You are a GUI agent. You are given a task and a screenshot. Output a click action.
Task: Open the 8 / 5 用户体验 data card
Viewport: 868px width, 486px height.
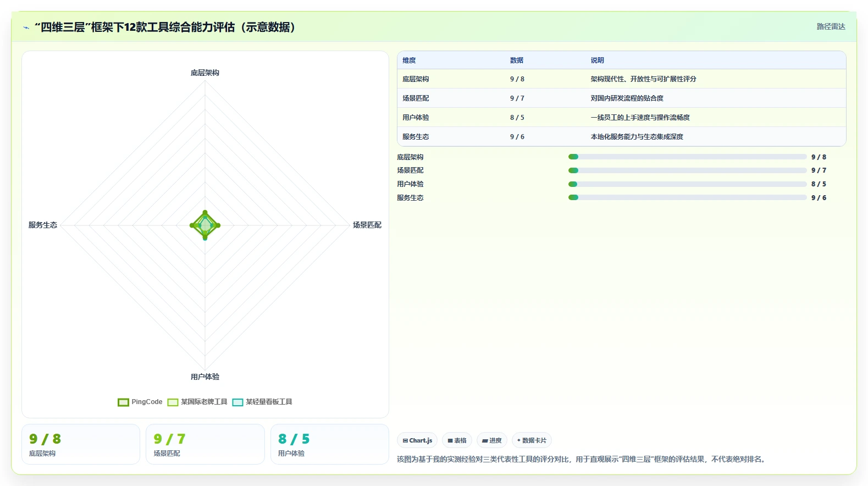tap(330, 444)
